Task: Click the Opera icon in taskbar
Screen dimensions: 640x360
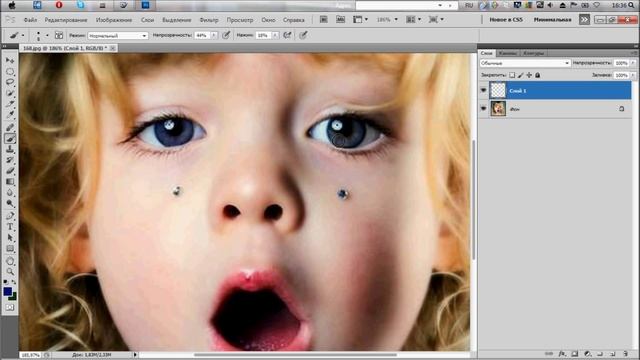Action: [59, 5]
